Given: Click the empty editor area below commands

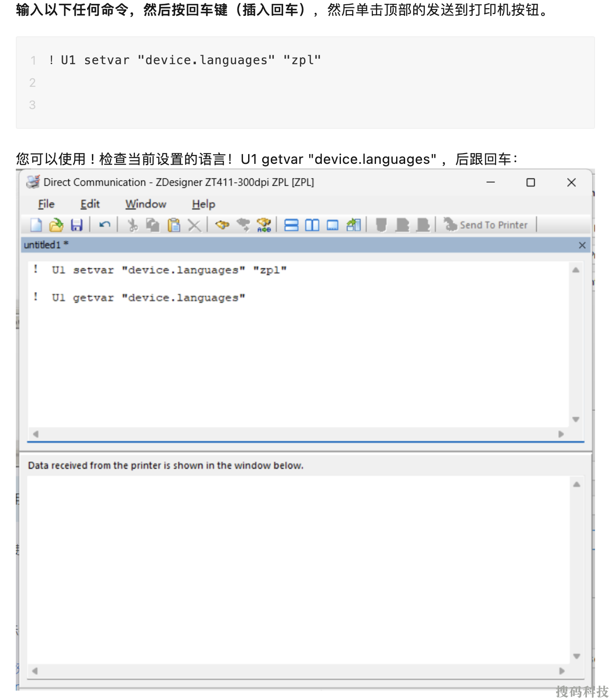Looking at the screenshot, I should point(299,366).
